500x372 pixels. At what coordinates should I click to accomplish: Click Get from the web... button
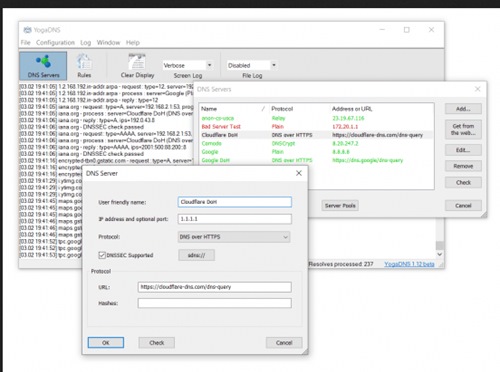point(463,129)
